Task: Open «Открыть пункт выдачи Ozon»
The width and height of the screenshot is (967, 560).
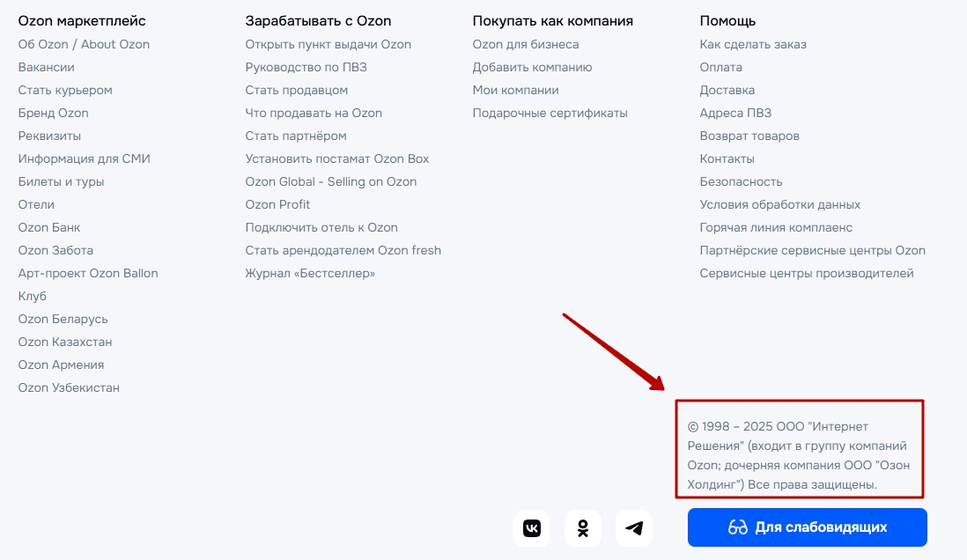Action: [328, 44]
